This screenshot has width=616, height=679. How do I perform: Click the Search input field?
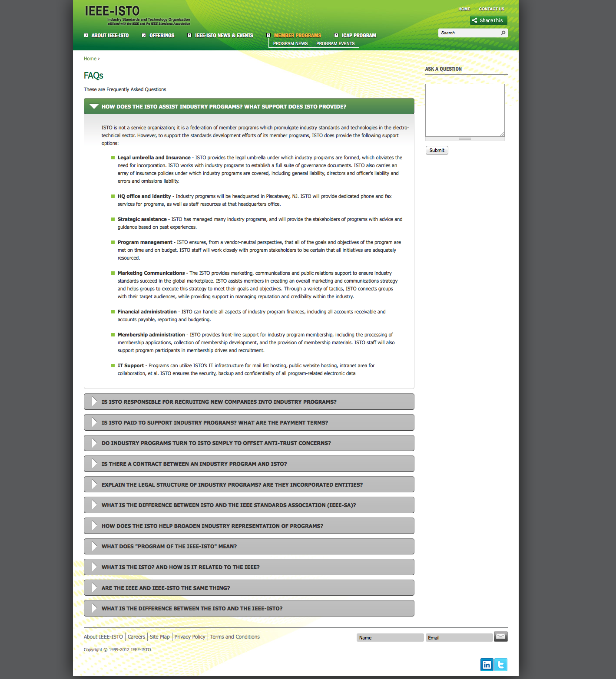469,33
